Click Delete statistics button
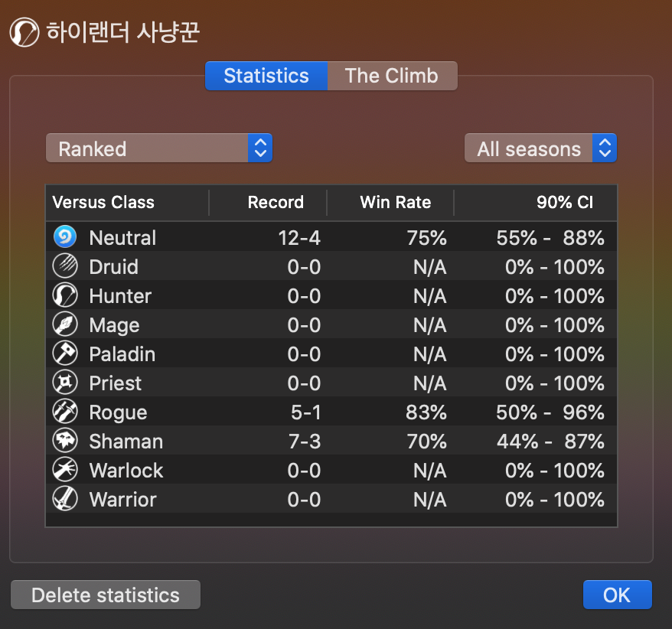Image resolution: width=672 pixels, height=629 pixels. (x=106, y=595)
